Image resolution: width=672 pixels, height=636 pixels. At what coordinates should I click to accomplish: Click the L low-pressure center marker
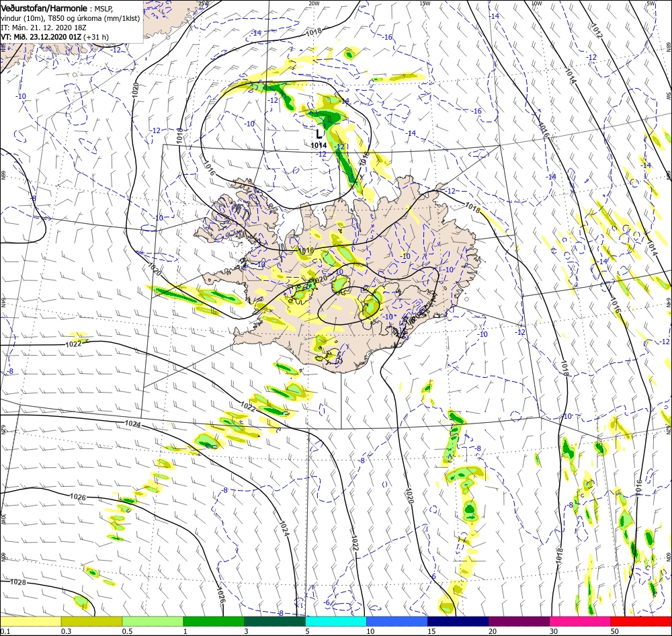point(319,134)
